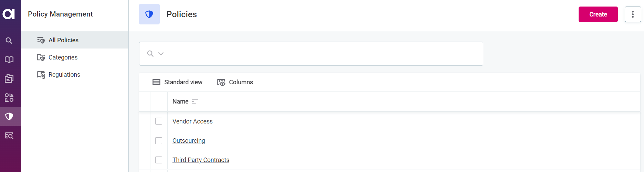644x172 pixels.
Task: Select the Outsourcing row checkbox
Action: (x=159, y=141)
